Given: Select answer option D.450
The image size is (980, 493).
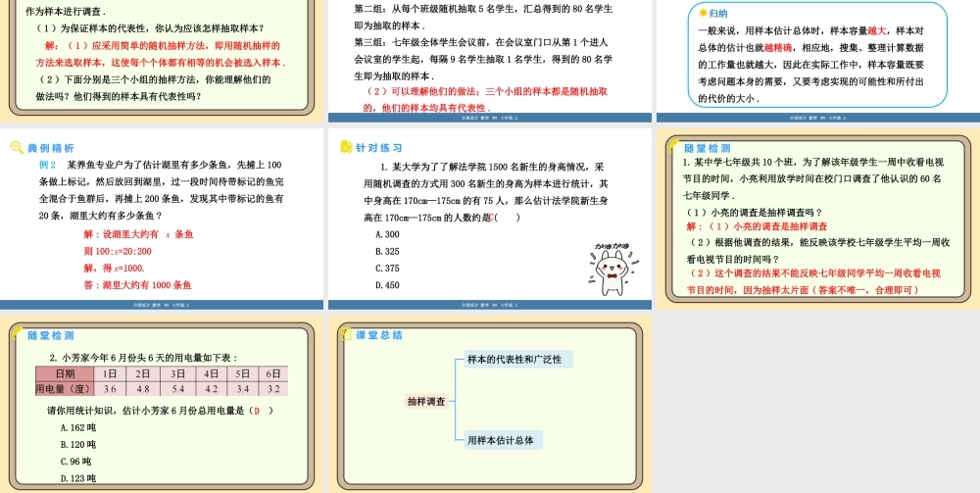Looking at the screenshot, I should click(387, 285).
